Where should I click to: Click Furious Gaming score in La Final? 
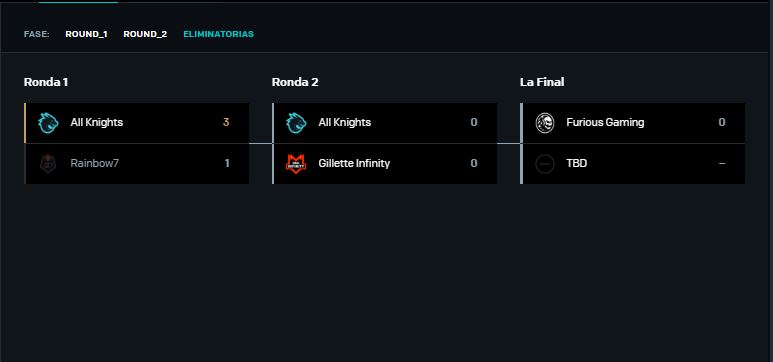tap(722, 122)
